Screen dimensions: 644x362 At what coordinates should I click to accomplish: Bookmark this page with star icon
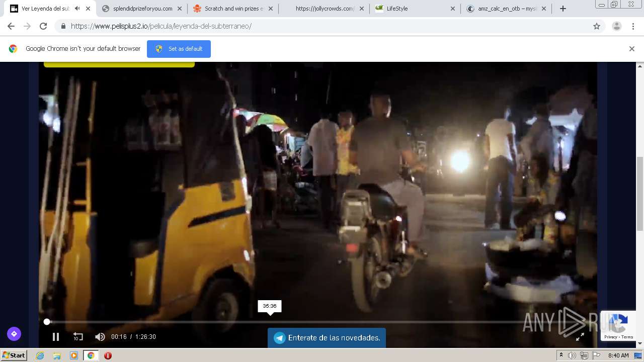(x=597, y=26)
